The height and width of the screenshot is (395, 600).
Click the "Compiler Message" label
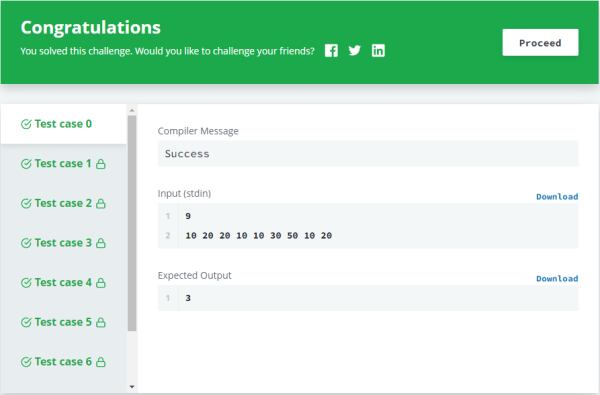[x=198, y=131]
